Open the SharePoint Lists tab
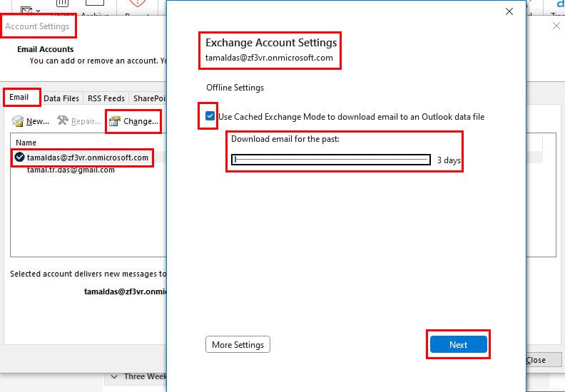Screen dimensions: 565x392 pyautogui.click(x=148, y=98)
